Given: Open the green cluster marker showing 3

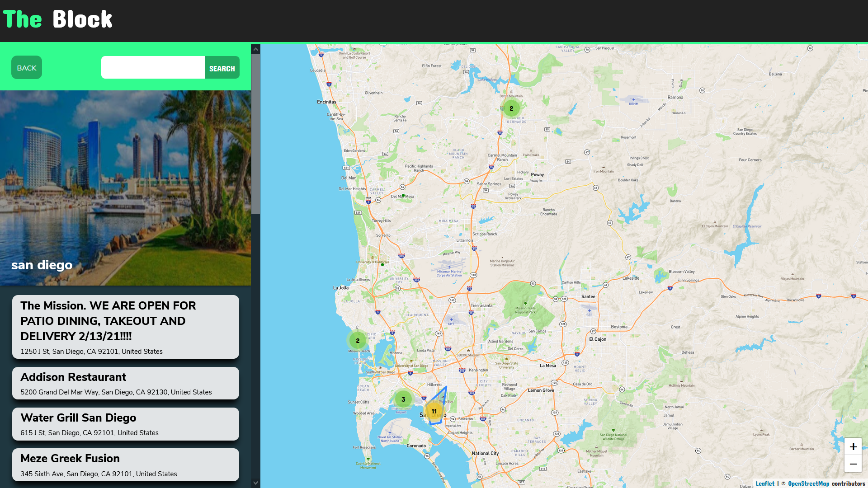Looking at the screenshot, I should [403, 399].
